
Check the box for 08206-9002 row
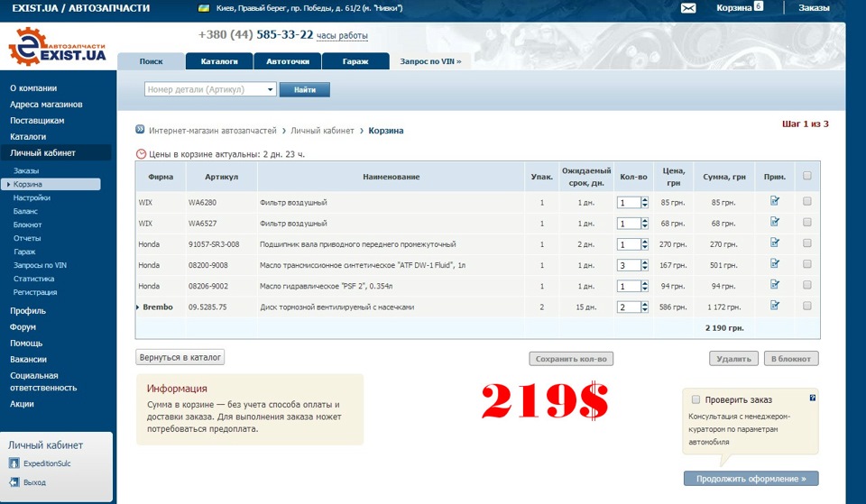click(x=806, y=285)
